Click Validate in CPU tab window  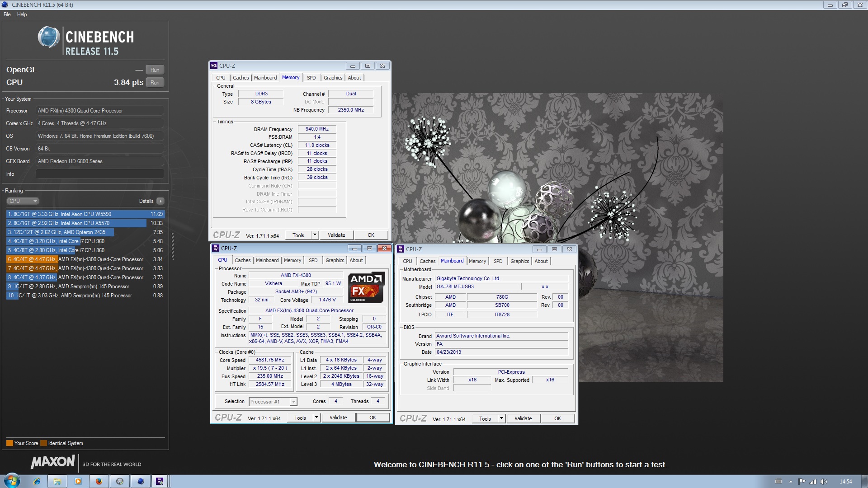click(x=338, y=418)
